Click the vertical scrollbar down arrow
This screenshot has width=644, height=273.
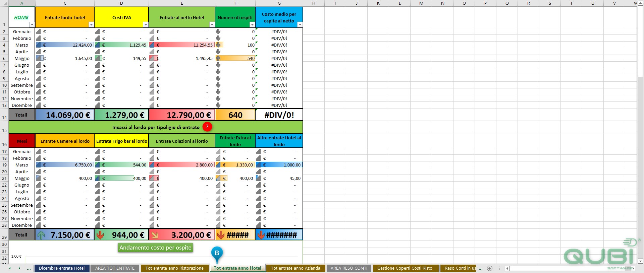pyautogui.click(x=640, y=261)
